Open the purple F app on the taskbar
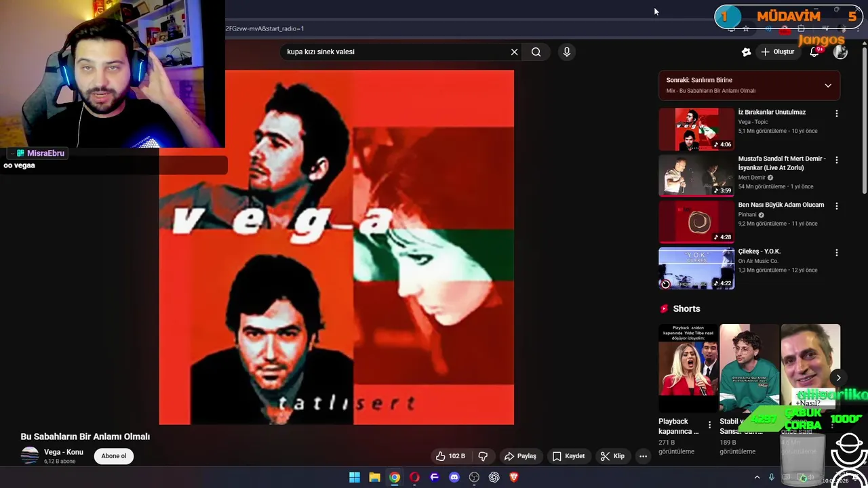This screenshot has width=868, height=488. coord(435,477)
